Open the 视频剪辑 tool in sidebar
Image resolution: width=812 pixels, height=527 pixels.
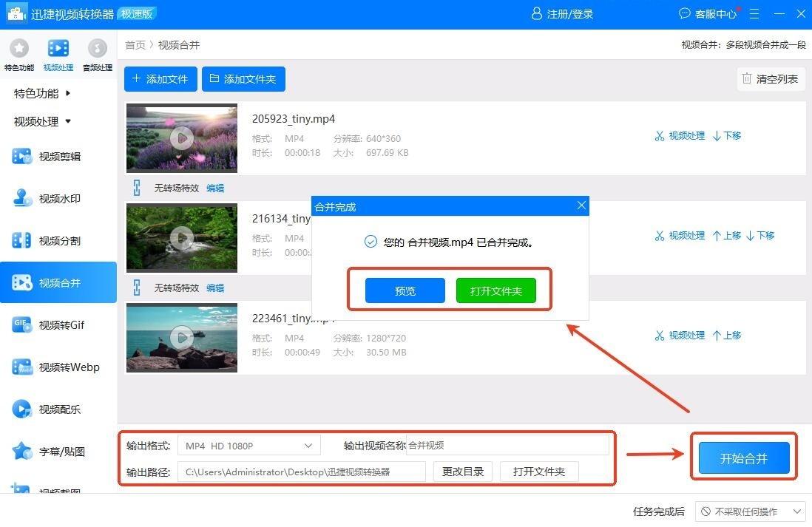click(x=58, y=157)
